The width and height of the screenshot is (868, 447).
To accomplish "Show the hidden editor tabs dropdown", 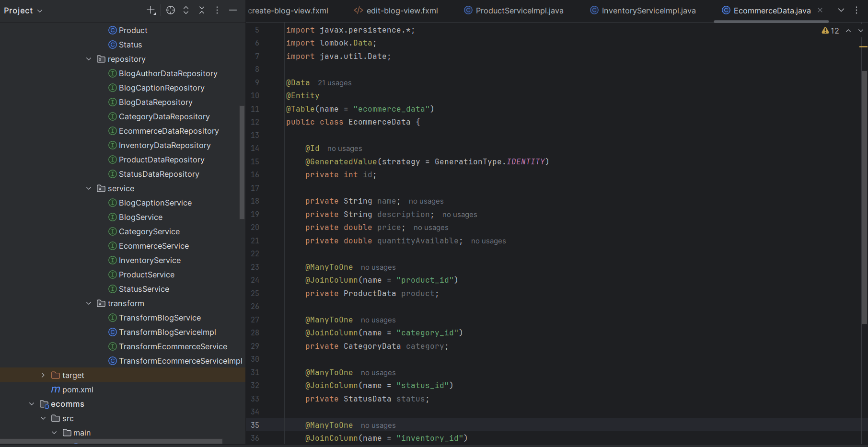I will pyautogui.click(x=841, y=10).
